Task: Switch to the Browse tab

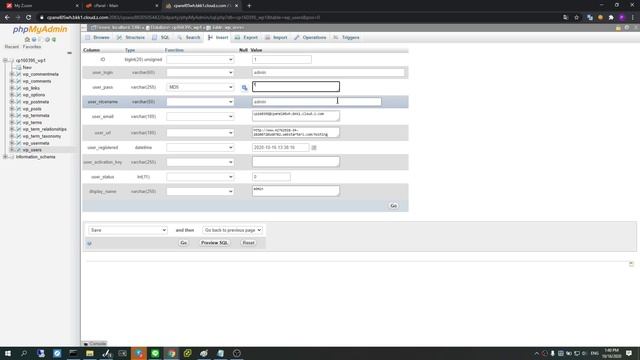Action: 97,38
